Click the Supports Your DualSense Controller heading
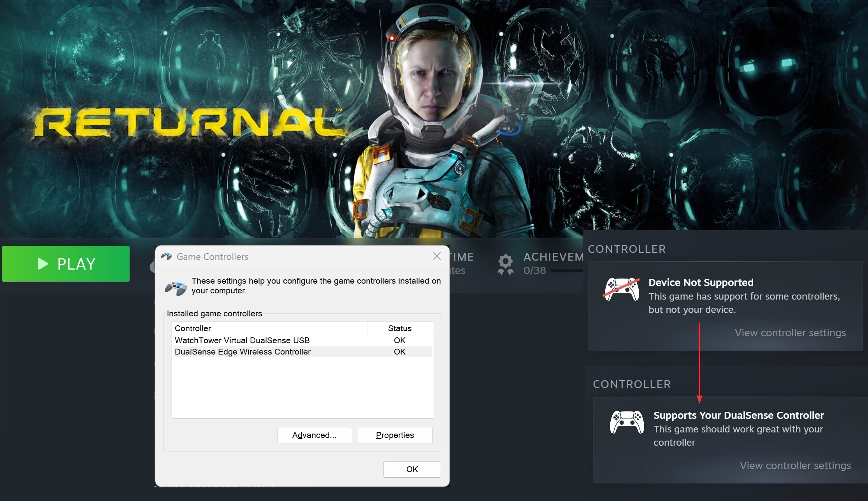Image resolution: width=868 pixels, height=501 pixels. tap(738, 415)
